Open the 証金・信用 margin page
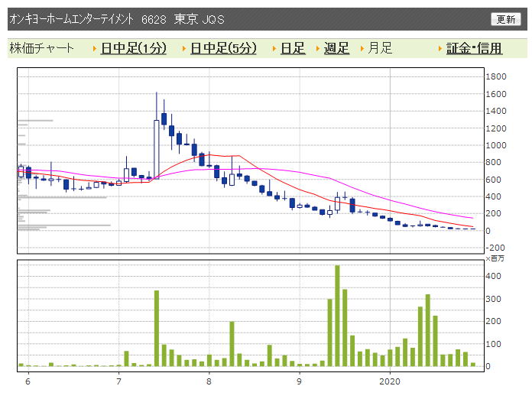The height and width of the screenshot is (399, 532). (x=474, y=48)
